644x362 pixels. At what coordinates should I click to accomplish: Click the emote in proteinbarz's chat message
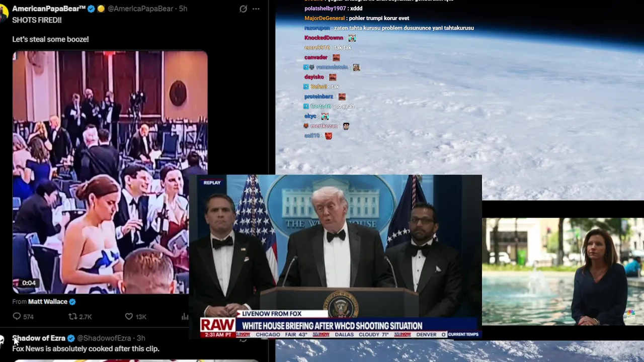[342, 97]
